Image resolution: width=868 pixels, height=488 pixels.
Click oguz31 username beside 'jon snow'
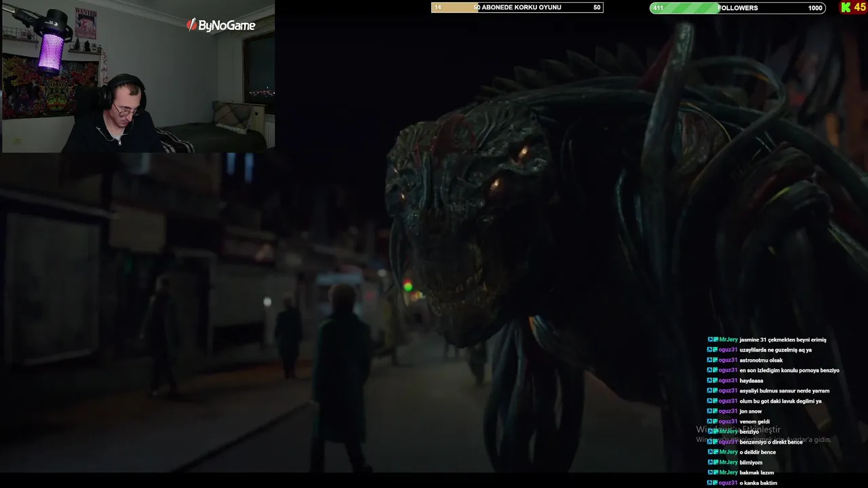728,411
